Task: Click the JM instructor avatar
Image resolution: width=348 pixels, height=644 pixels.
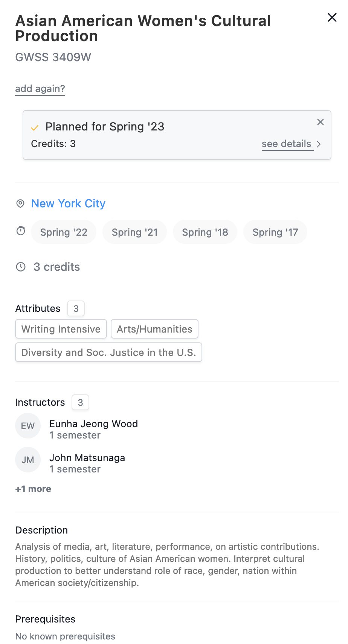Action: tap(28, 460)
